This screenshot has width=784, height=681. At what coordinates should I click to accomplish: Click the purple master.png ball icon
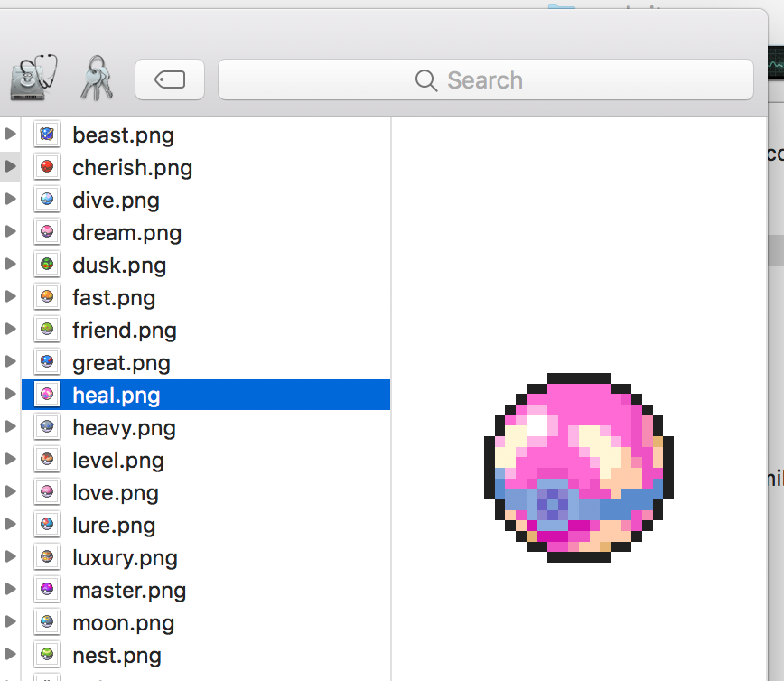tap(46, 589)
